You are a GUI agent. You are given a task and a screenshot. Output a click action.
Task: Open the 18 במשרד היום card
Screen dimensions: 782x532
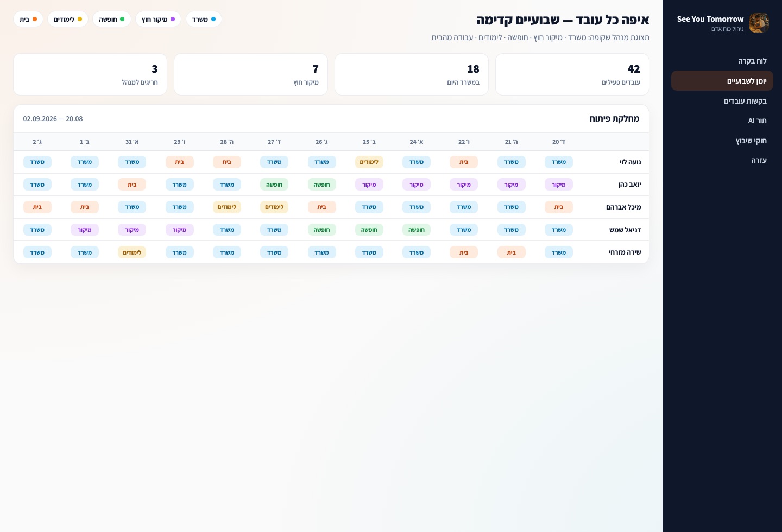[x=412, y=74]
